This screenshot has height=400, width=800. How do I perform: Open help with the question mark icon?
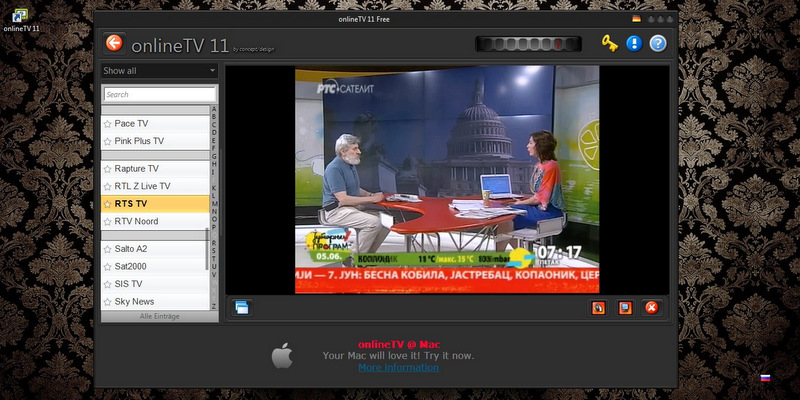pyautogui.click(x=658, y=43)
